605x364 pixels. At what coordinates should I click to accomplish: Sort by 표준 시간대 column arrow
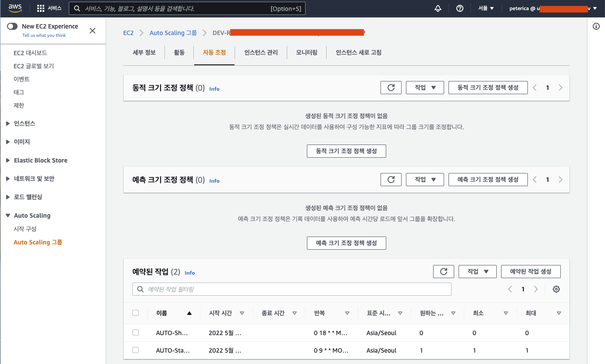pyautogui.click(x=400, y=313)
